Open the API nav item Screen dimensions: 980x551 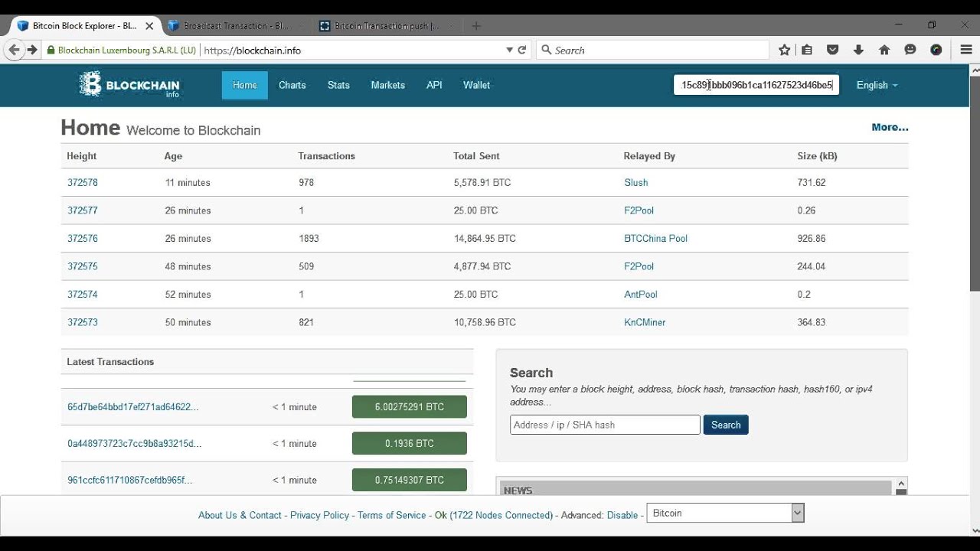[x=434, y=85]
